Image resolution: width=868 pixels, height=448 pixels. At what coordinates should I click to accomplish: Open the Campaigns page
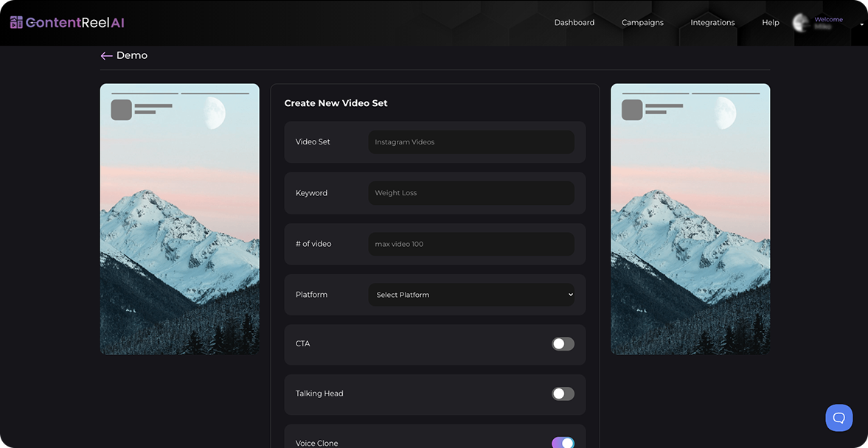click(642, 22)
